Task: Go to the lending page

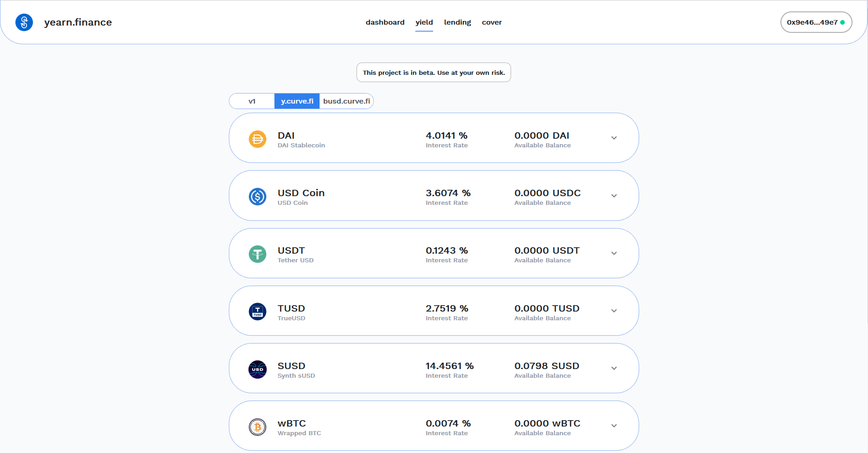Action: (x=457, y=22)
